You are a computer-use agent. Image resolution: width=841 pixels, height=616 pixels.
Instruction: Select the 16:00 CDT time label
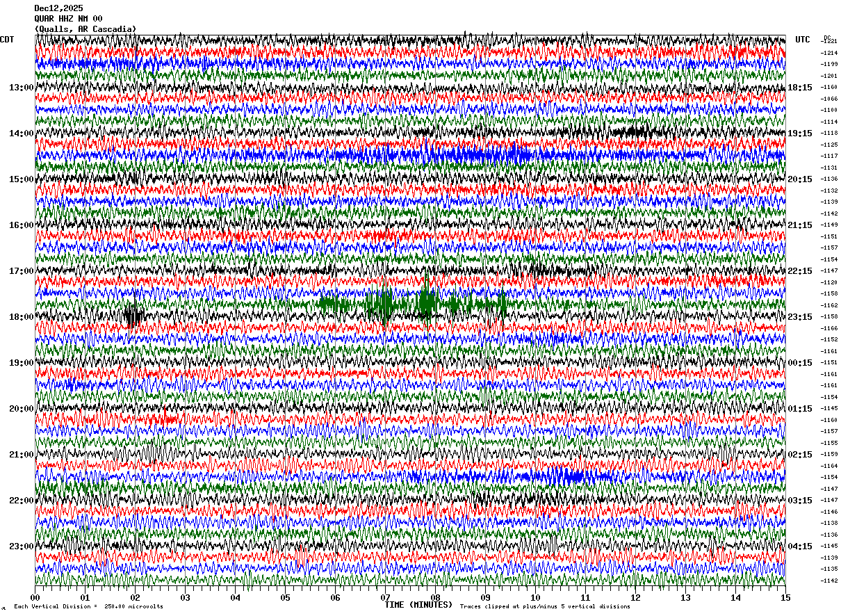click(21, 225)
